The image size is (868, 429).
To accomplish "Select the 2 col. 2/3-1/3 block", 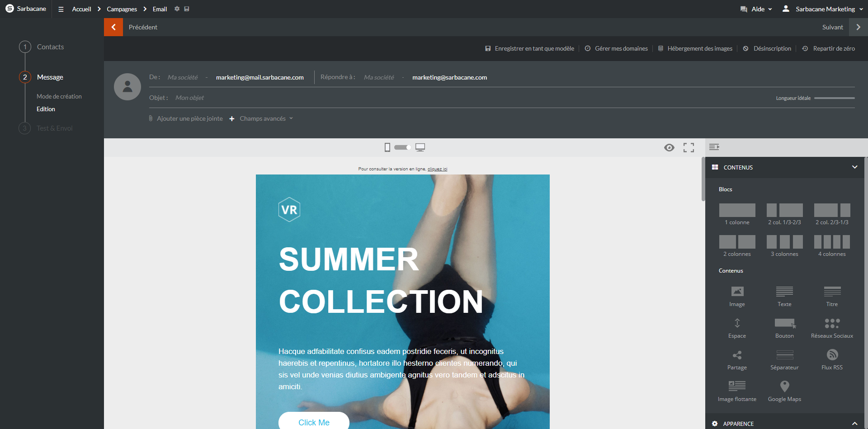I will pyautogui.click(x=832, y=214).
